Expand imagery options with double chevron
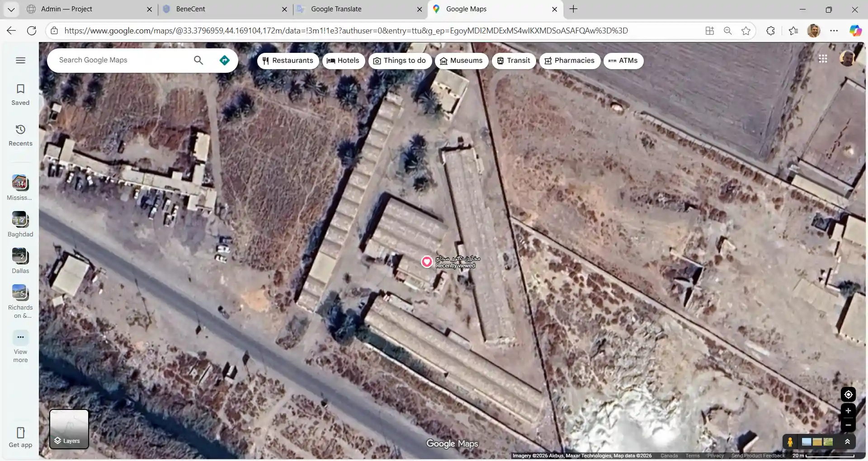This screenshot has height=461, width=868. (x=847, y=442)
